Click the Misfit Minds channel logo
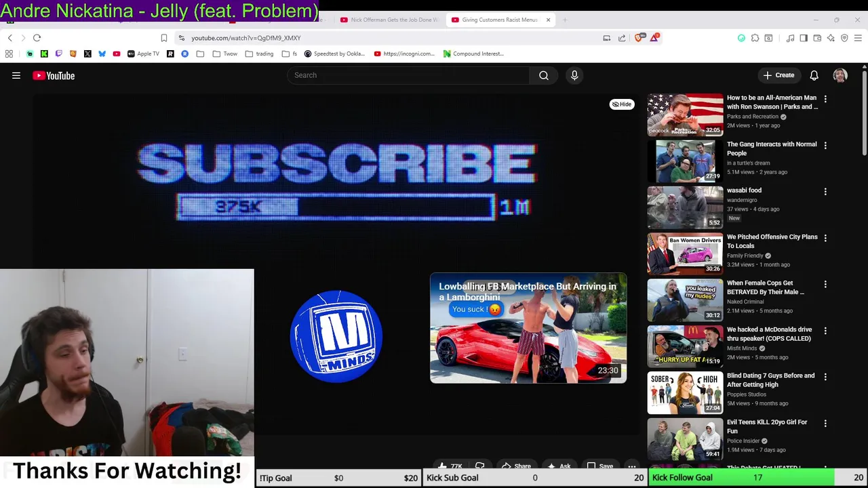The image size is (868, 488). (336, 336)
